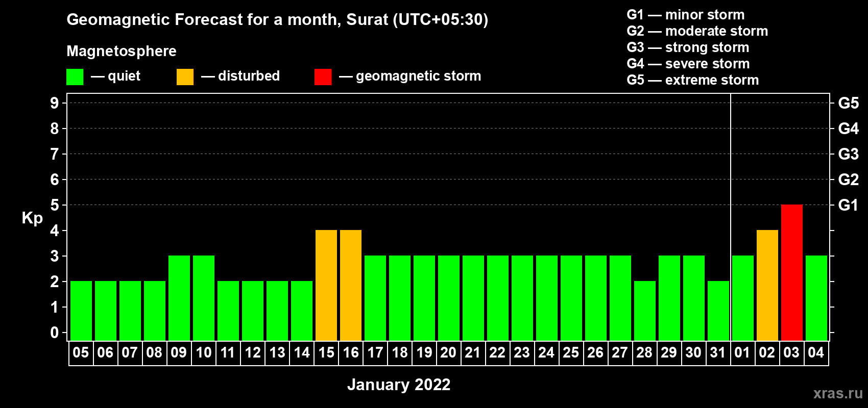The image size is (868, 408).
Task: Click the "Magnetosphere" heading
Action: 122,51
